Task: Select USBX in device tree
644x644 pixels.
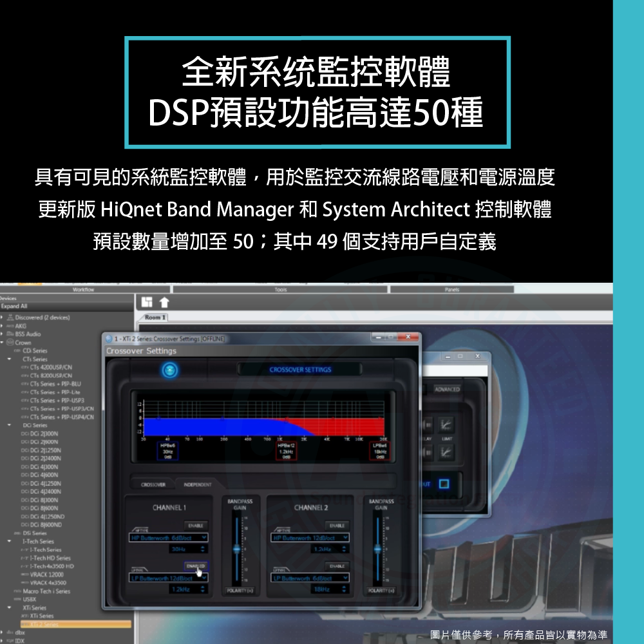Action: point(30,600)
